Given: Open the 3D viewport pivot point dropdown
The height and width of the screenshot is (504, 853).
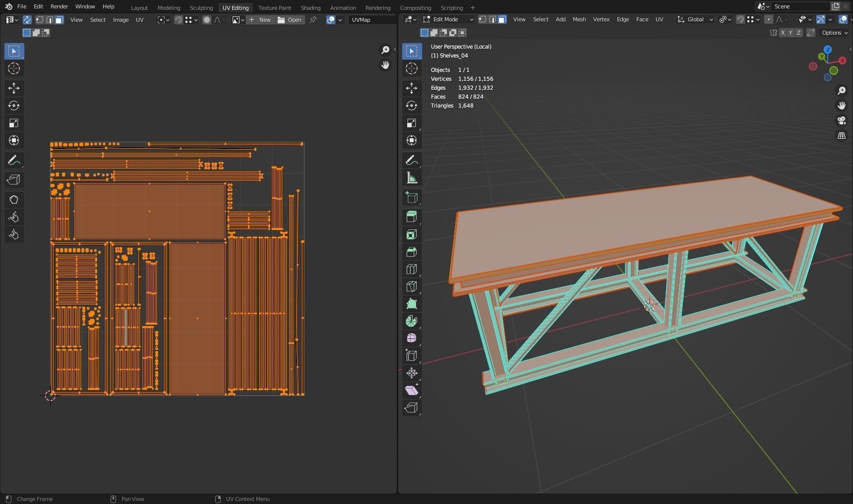Looking at the screenshot, I should [725, 19].
